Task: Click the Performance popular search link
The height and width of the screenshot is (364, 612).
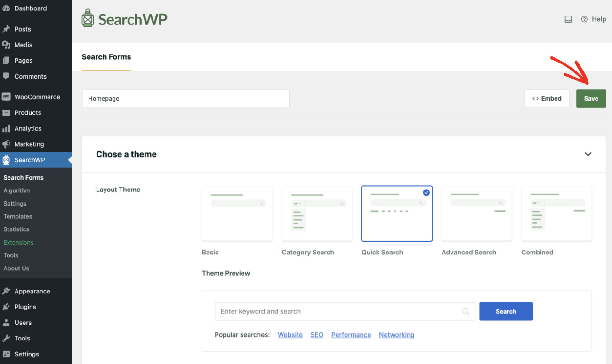Action: [x=351, y=334]
